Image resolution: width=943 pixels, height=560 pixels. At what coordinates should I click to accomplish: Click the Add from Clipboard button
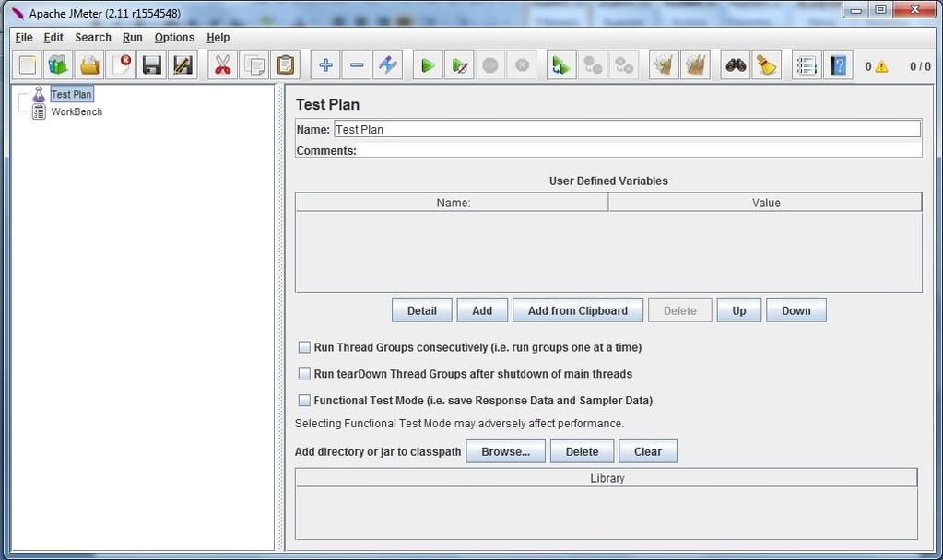[x=578, y=310]
